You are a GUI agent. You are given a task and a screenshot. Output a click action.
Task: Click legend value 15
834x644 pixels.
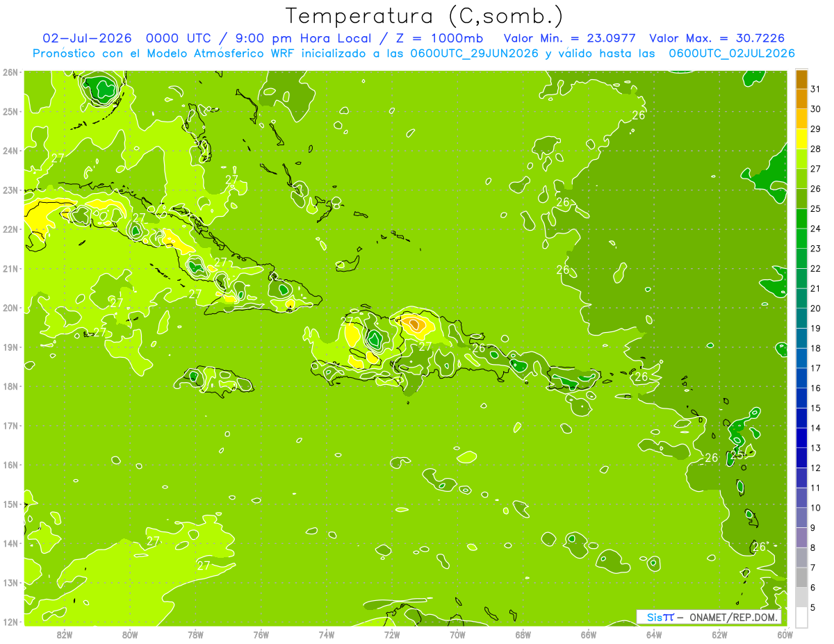pos(816,408)
